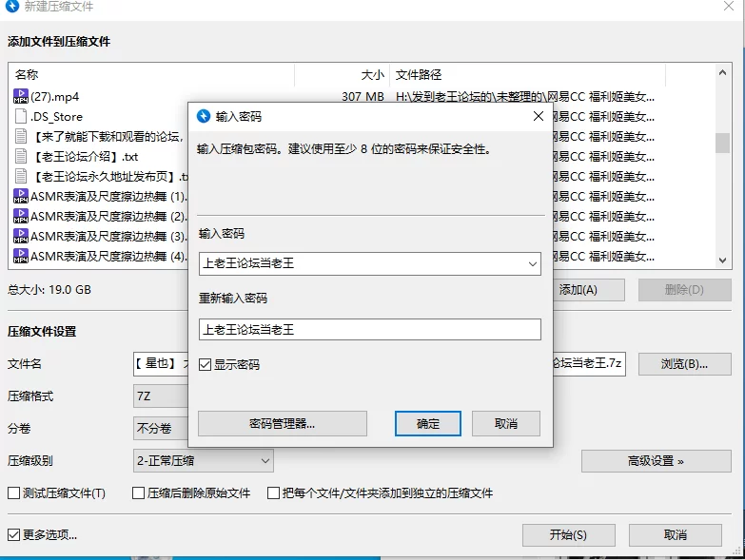The image size is (745, 560).
Task: Click the 确定 button in password dialog
Action: 428,423
